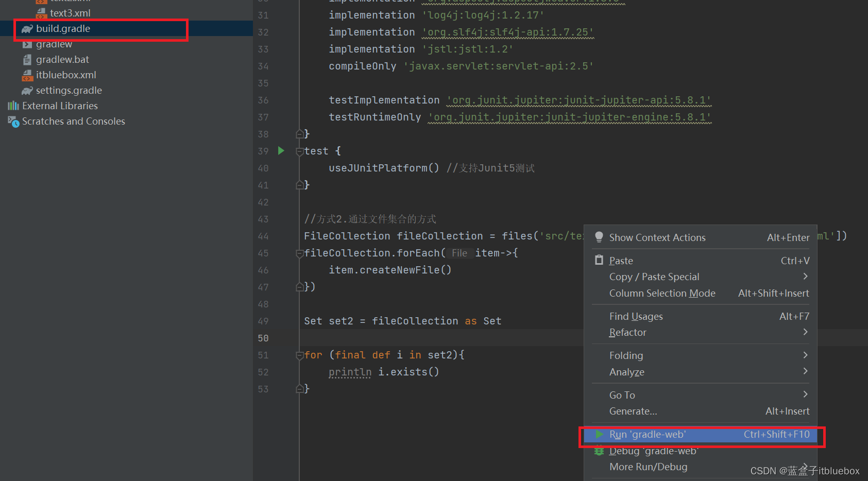
Task: Click println keyword on line 52
Action: point(350,372)
